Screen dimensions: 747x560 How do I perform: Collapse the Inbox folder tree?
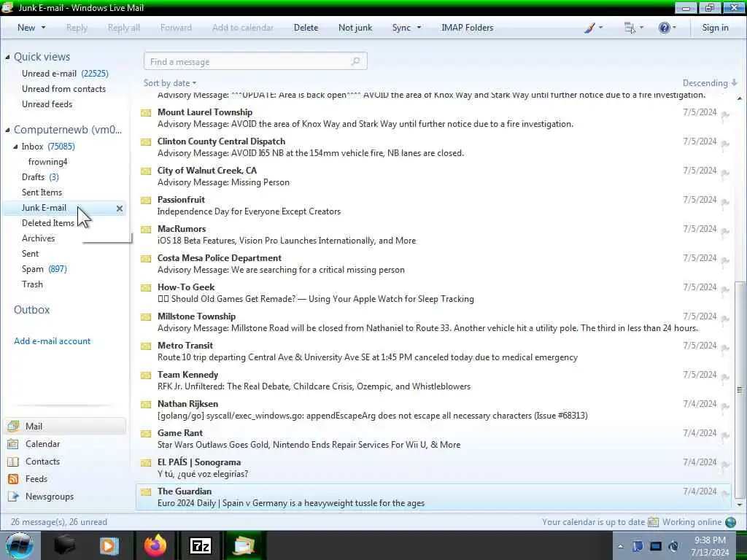(15, 147)
